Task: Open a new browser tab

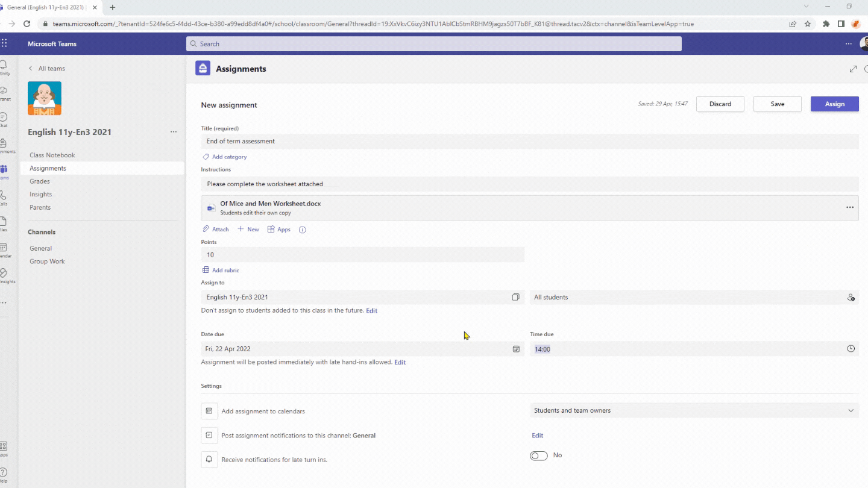Action: [113, 7]
